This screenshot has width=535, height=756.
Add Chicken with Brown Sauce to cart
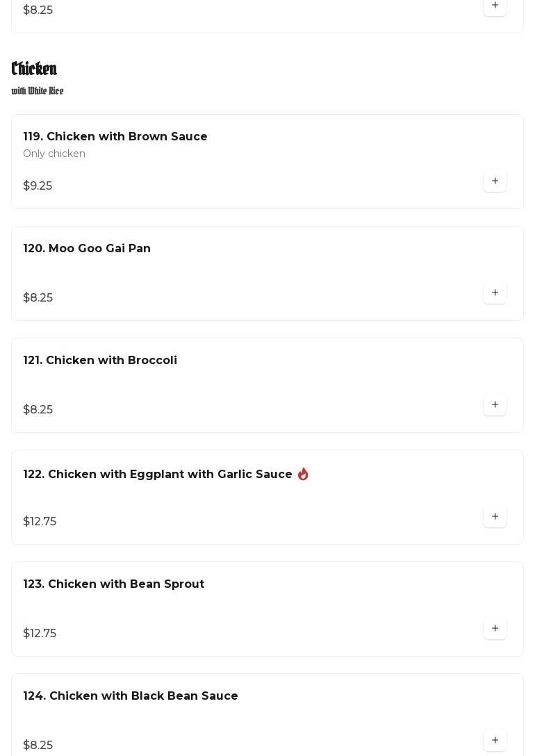tap(495, 181)
